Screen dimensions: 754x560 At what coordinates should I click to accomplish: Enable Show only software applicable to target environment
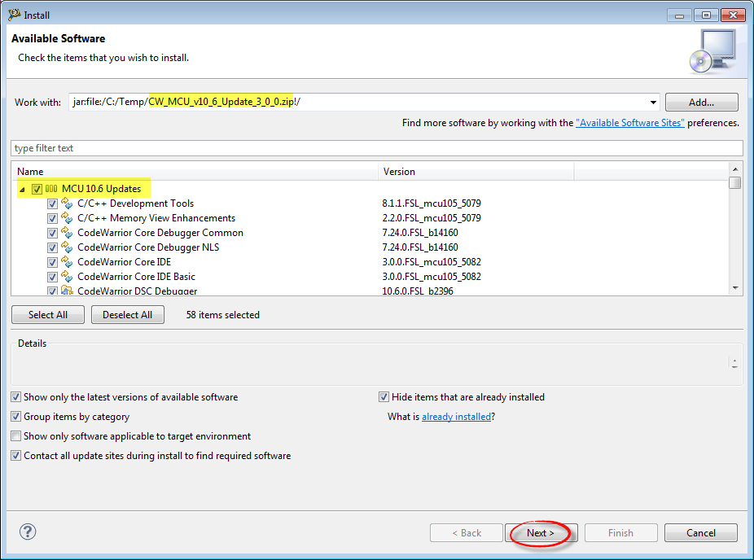15,436
